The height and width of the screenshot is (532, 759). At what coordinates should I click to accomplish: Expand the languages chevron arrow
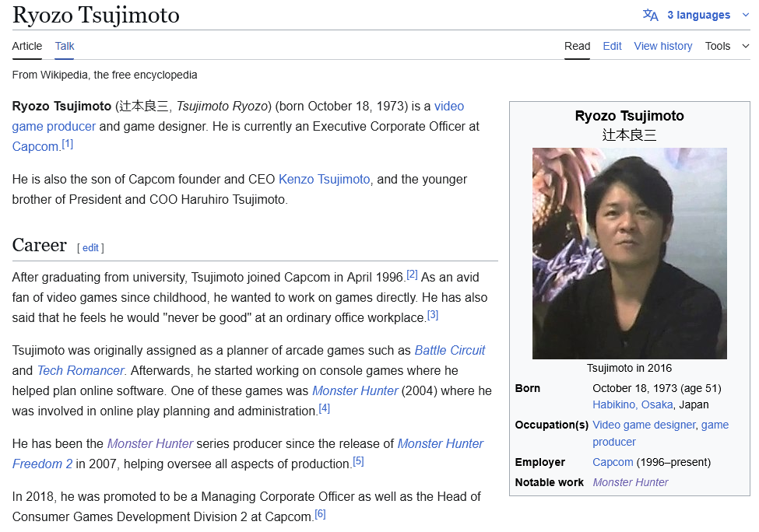pos(746,15)
